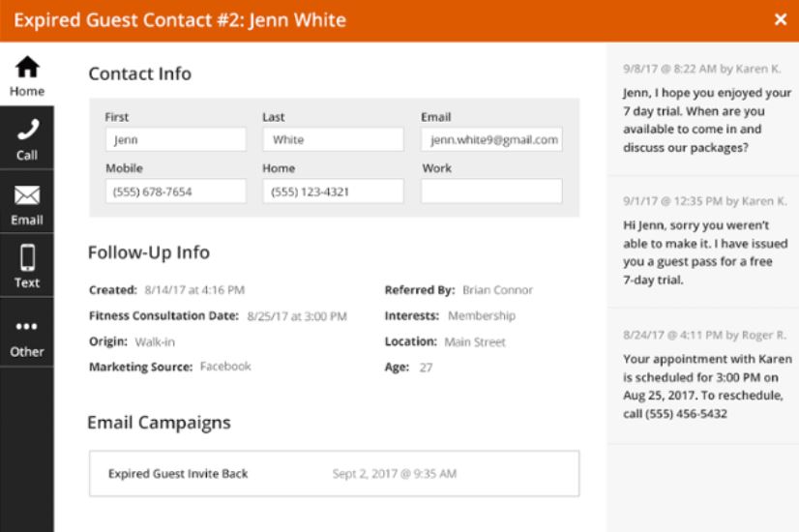Viewport: 799px width, 532px height.
Task: Select the Mobile phone number field
Action: [175, 192]
